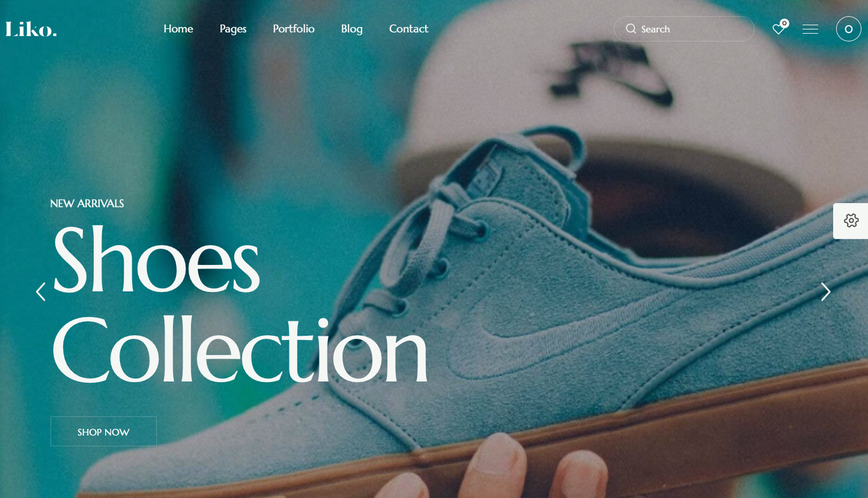Expand the Portfolio menu
The width and height of the screenshot is (868, 498).
(294, 29)
